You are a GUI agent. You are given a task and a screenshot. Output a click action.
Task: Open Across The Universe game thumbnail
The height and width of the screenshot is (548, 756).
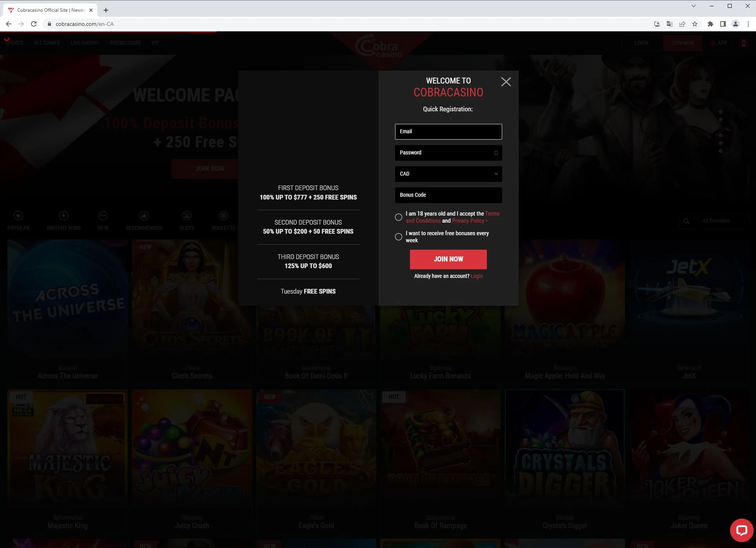[x=67, y=299]
